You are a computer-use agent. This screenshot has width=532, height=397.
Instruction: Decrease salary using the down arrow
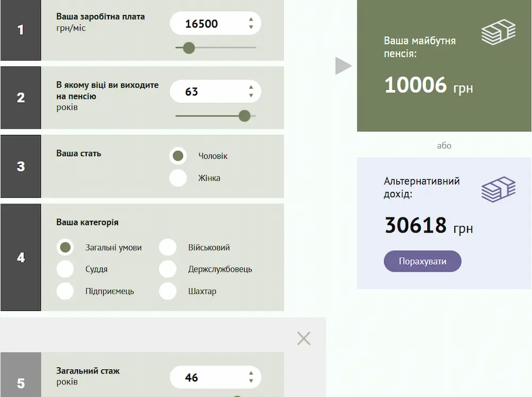[x=251, y=28]
